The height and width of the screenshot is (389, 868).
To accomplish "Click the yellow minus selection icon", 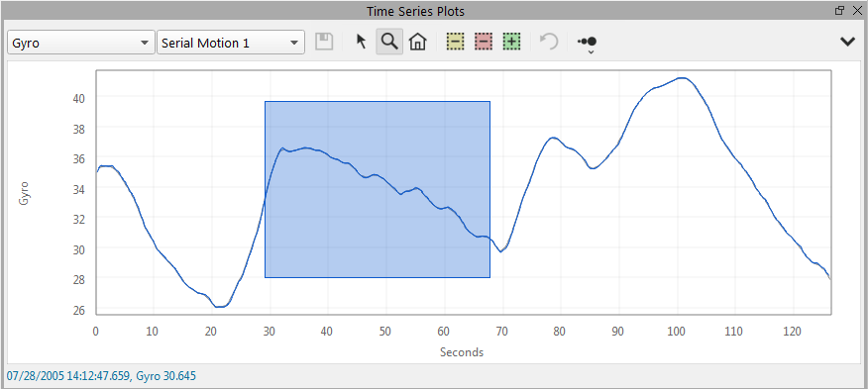I will 455,42.
